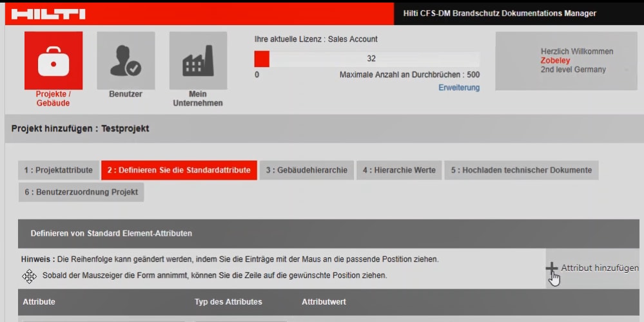Click the Projekt hinzufügen : Testprojekt heading
The width and height of the screenshot is (644, 322).
pyautogui.click(x=80, y=128)
